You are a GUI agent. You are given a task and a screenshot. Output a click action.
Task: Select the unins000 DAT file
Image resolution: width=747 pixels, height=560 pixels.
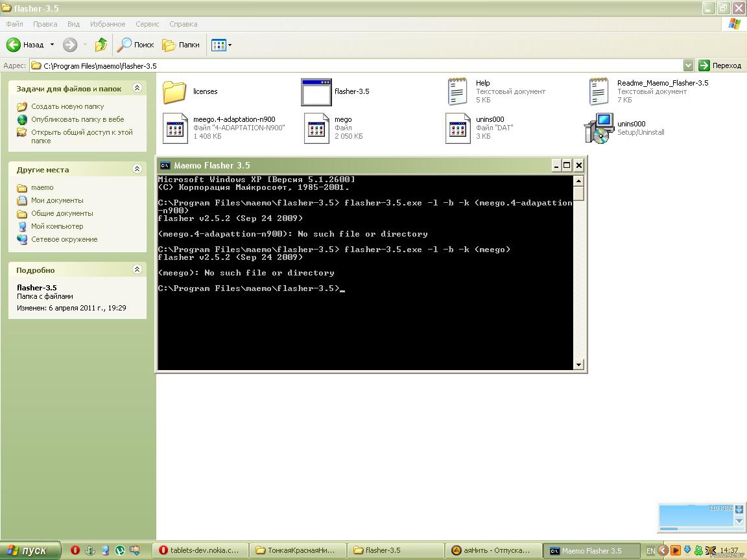coord(479,128)
